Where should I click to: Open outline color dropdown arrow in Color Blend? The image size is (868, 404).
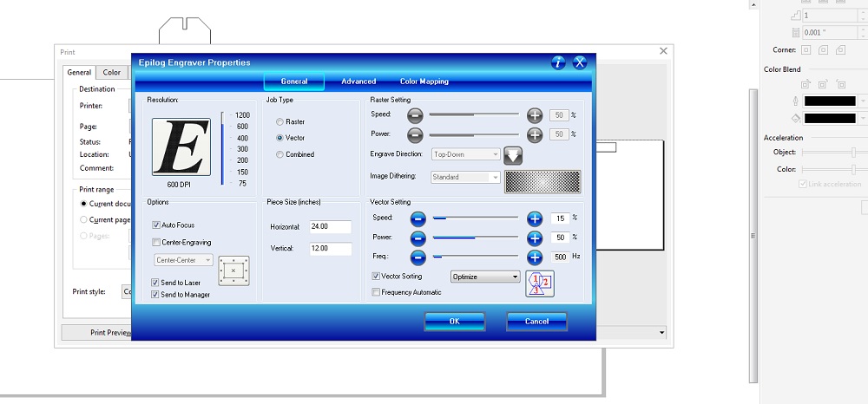[864, 101]
